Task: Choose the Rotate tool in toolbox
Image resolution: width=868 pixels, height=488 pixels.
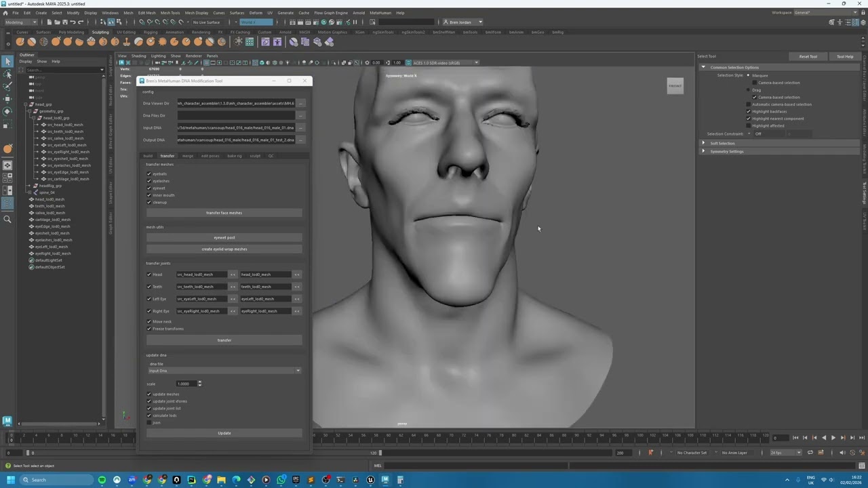Action: point(7,111)
